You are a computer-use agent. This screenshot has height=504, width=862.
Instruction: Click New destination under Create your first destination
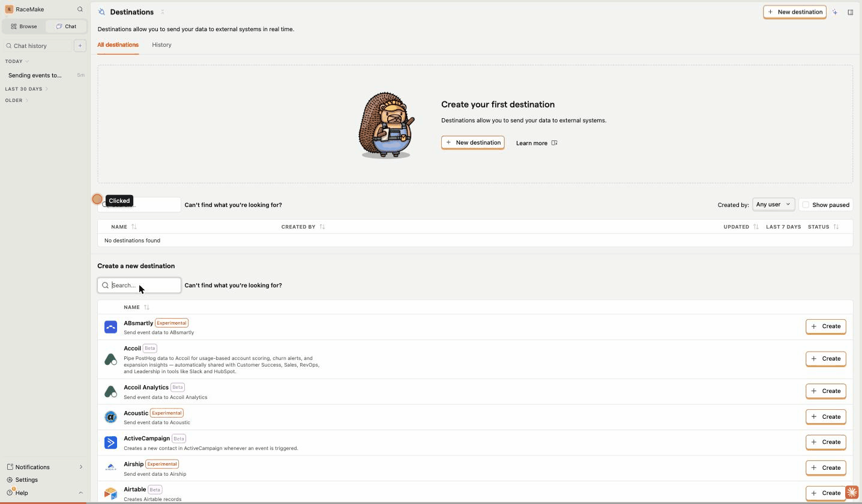[472, 143]
